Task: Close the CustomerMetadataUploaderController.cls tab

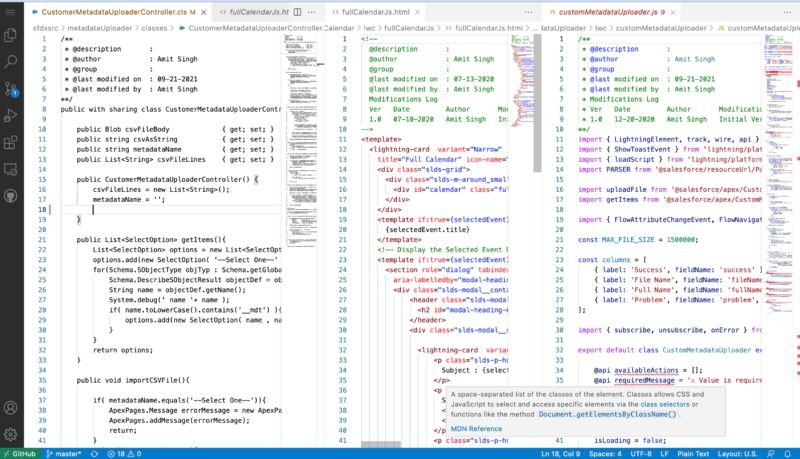Action: tap(204, 12)
